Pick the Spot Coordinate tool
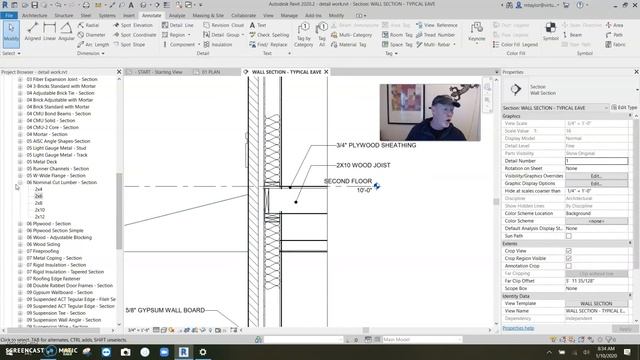 pos(135,35)
